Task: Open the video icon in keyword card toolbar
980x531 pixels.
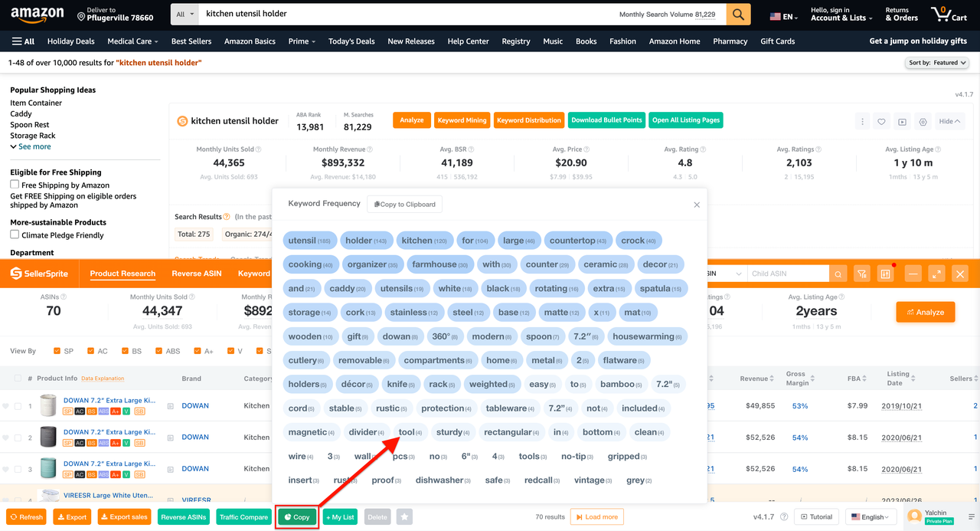Action: 903,121
